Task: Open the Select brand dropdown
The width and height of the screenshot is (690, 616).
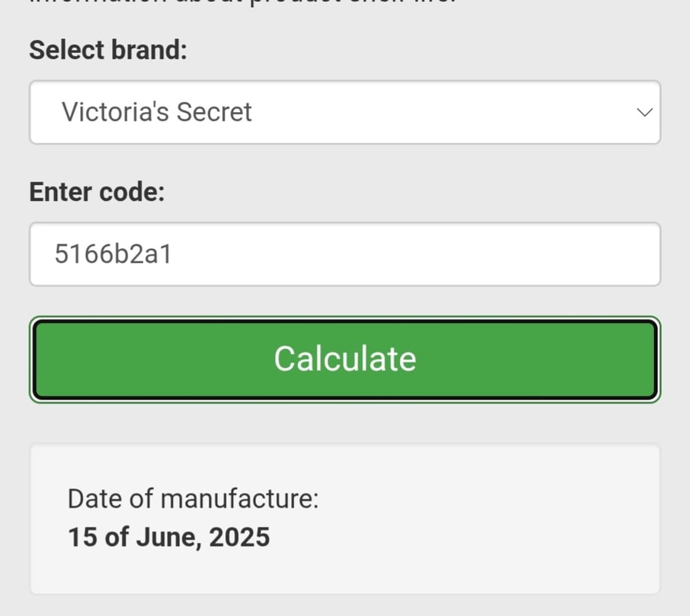Action: pyautogui.click(x=345, y=112)
